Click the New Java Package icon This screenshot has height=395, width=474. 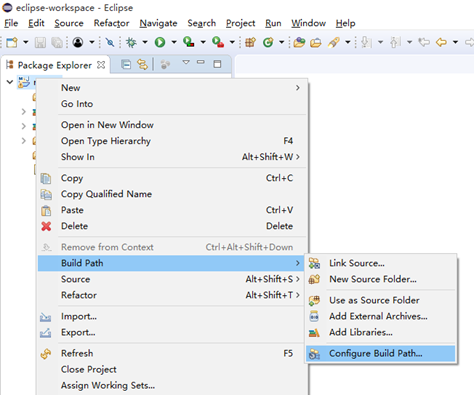[x=250, y=42]
